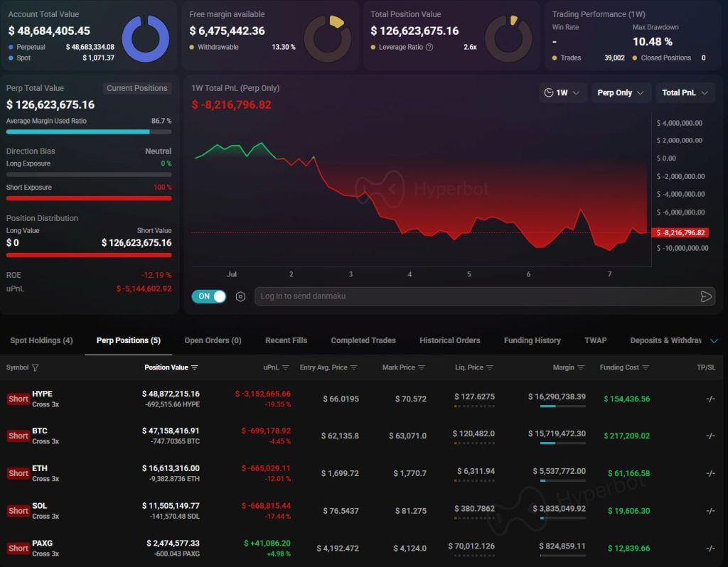Open the 1W timeframe dropdown
728x567 pixels.
coord(563,93)
